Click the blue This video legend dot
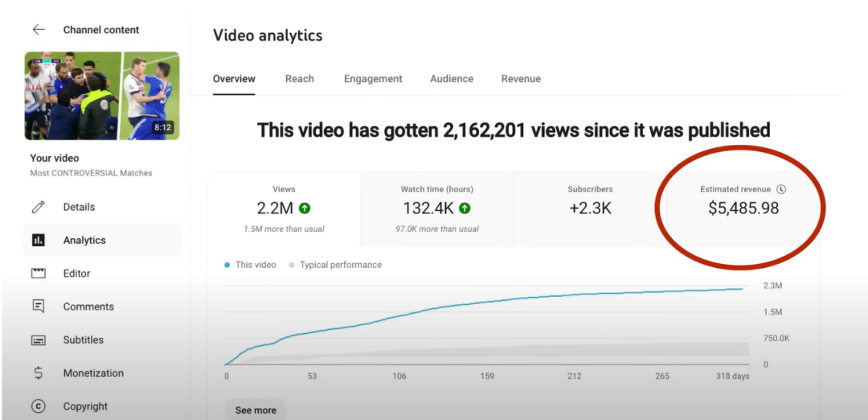868x420 pixels. tap(227, 265)
